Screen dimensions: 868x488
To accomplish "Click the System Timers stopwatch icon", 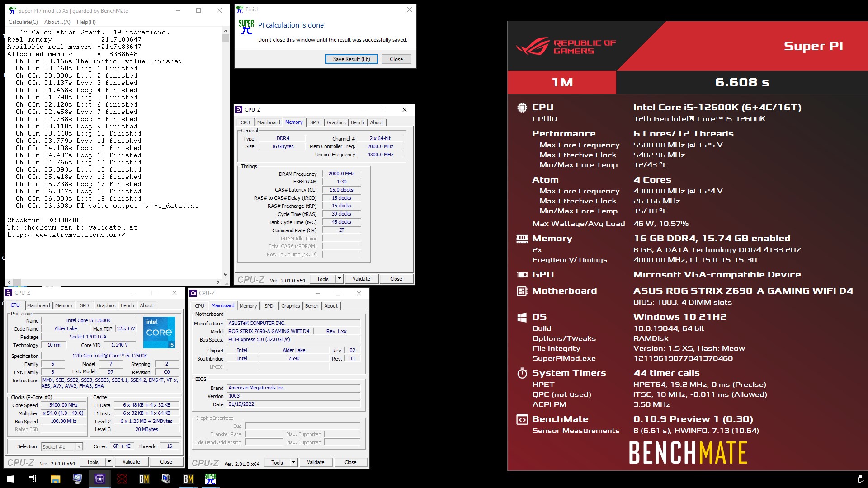I will point(522,373).
